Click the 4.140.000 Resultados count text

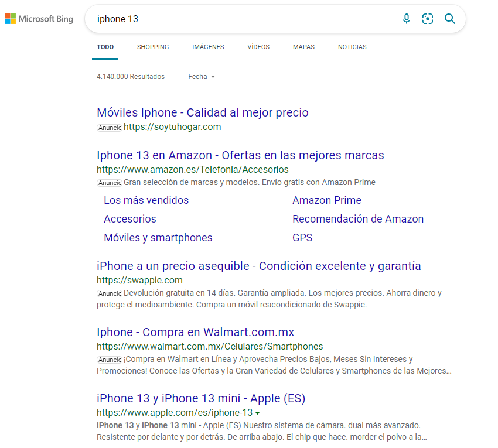[131, 77]
